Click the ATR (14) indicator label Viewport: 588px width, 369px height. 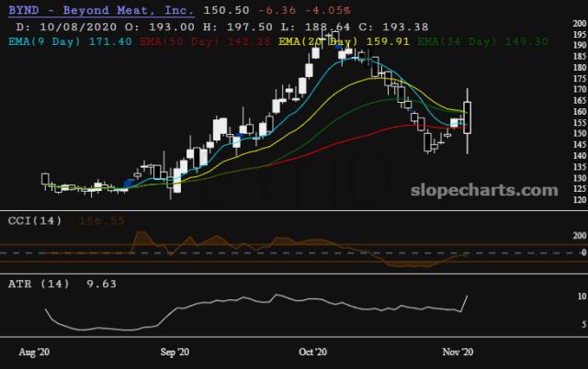tap(39, 284)
